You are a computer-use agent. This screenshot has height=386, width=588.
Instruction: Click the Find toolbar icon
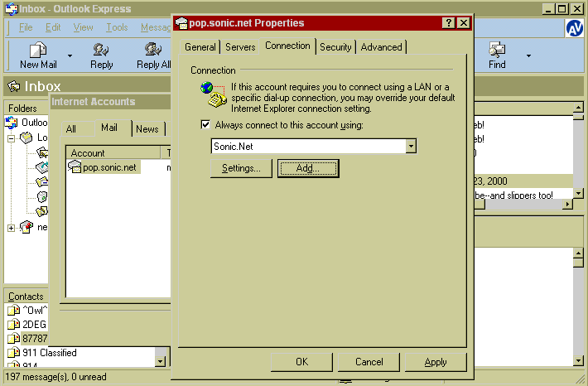point(497,50)
